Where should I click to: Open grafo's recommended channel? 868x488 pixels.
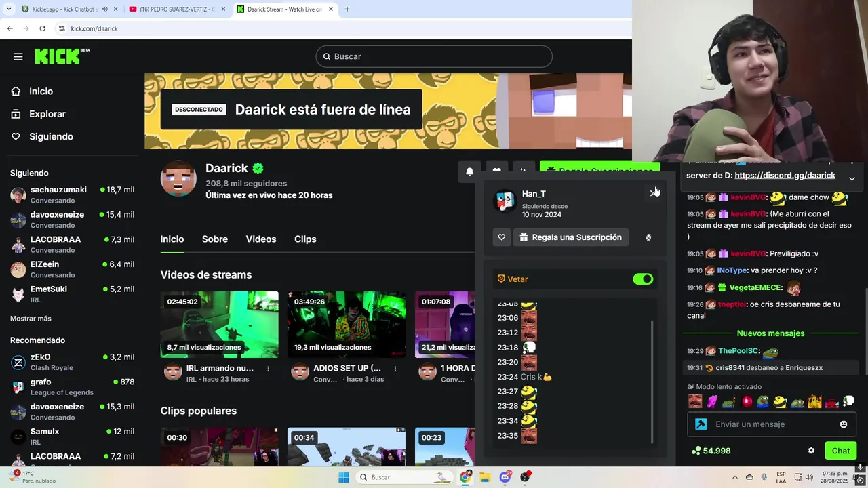click(x=72, y=387)
